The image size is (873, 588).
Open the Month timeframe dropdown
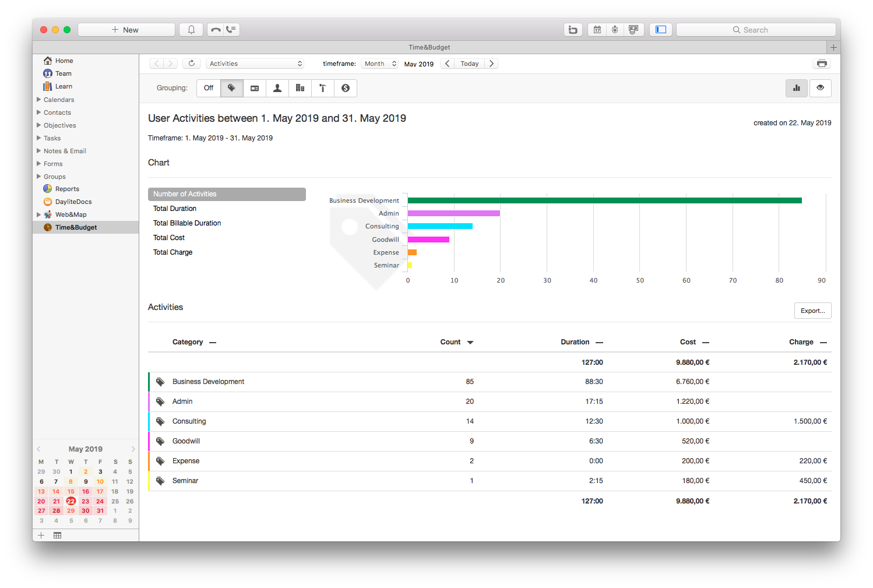pyautogui.click(x=379, y=64)
